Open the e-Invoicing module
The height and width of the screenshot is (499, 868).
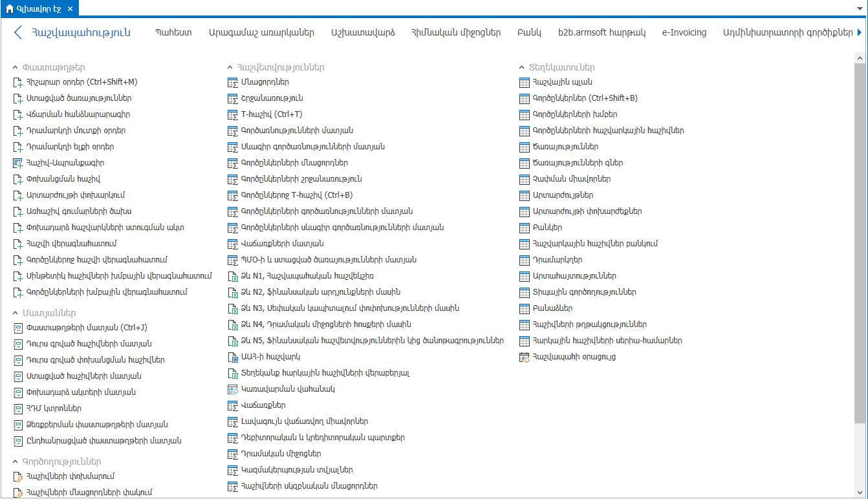coord(684,32)
